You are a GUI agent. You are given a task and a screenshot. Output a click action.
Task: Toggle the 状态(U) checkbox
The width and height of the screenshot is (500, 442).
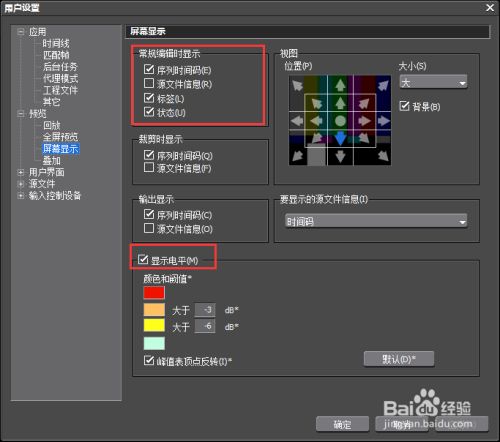coord(149,112)
